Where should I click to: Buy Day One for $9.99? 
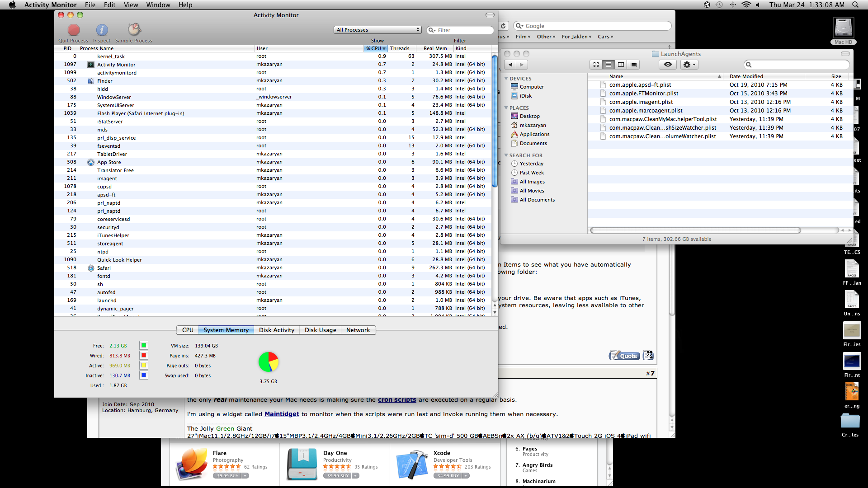pos(338,476)
